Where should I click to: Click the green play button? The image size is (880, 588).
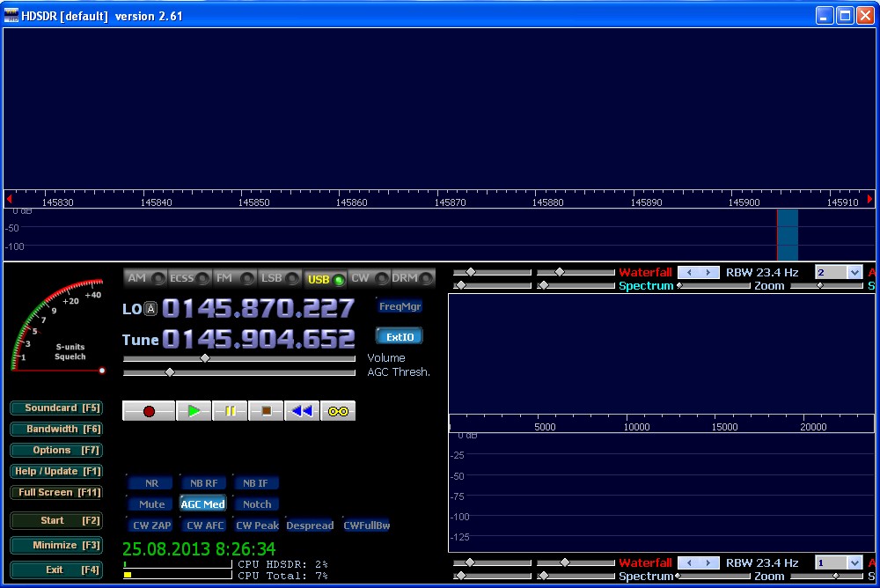coord(194,411)
